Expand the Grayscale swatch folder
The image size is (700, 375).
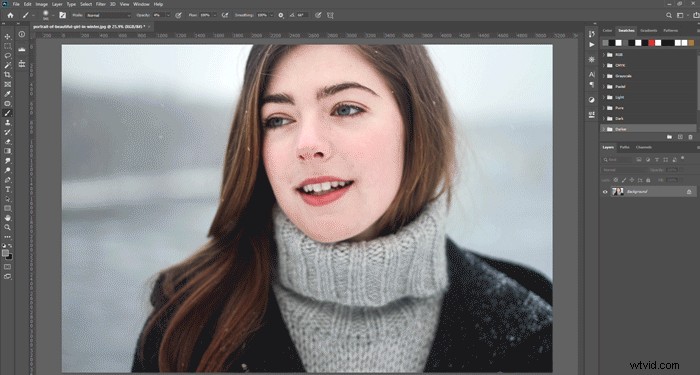604,76
